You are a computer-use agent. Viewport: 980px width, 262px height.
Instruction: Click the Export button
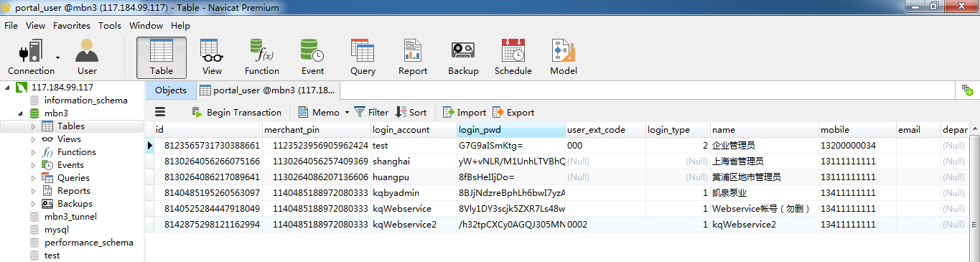[513, 113]
